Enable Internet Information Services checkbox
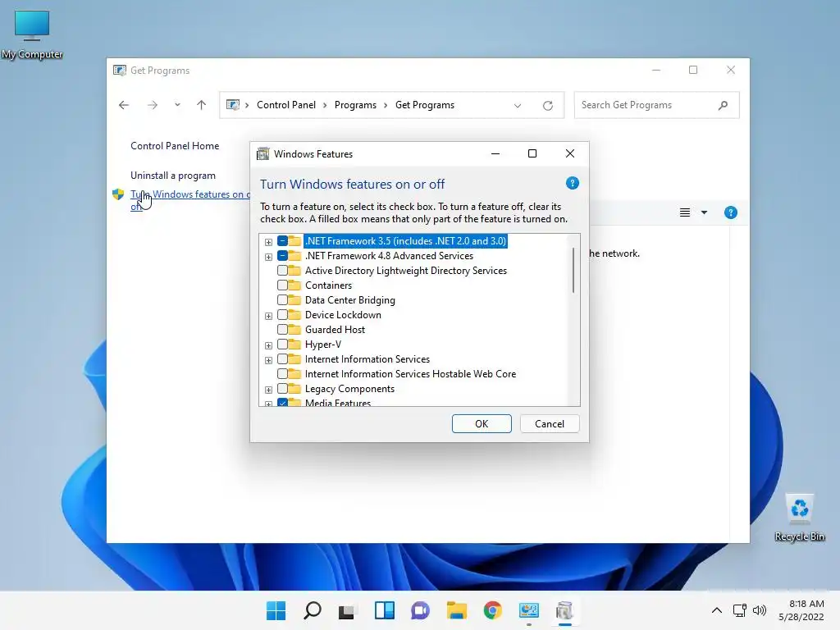The height and width of the screenshot is (630, 840). (x=282, y=359)
